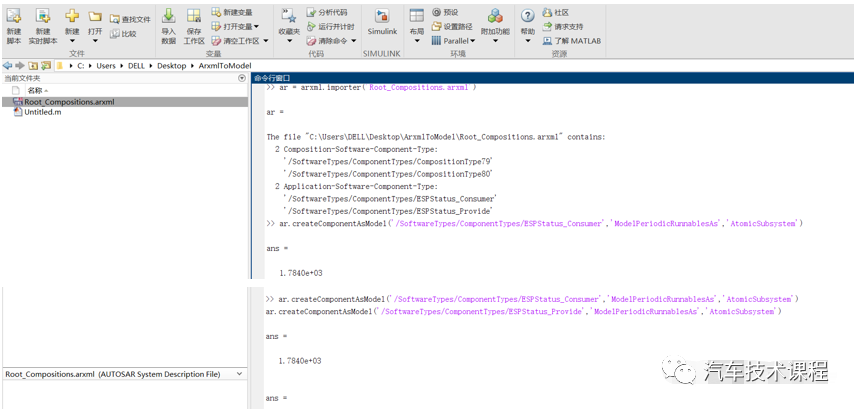Click ArxmlToModel in the address path
Screen dimensions: 856x409
click(224, 66)
